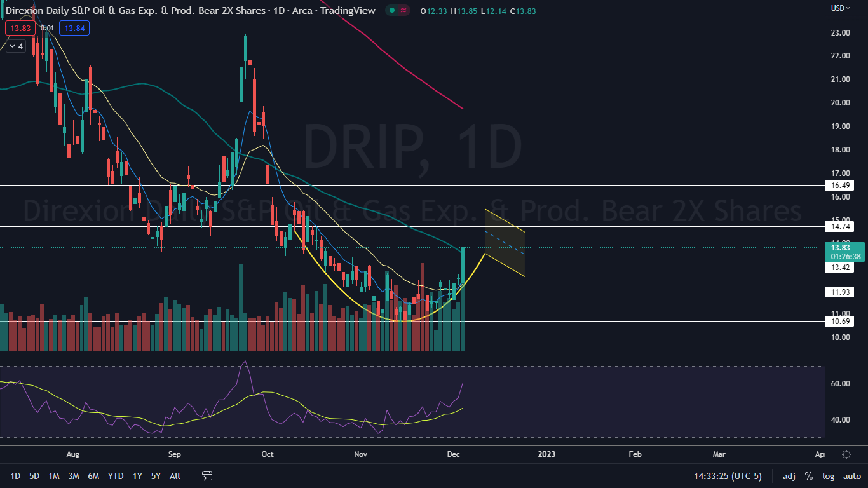Select the 1Y time range

(137, 476)
